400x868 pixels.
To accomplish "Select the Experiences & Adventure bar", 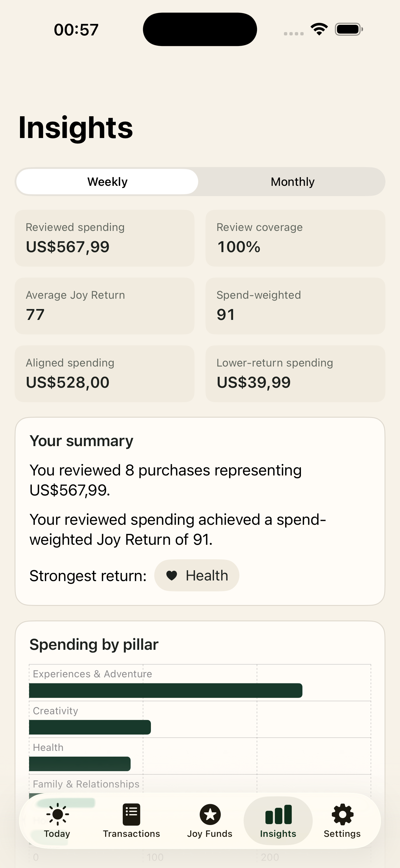I will [165, 690].
